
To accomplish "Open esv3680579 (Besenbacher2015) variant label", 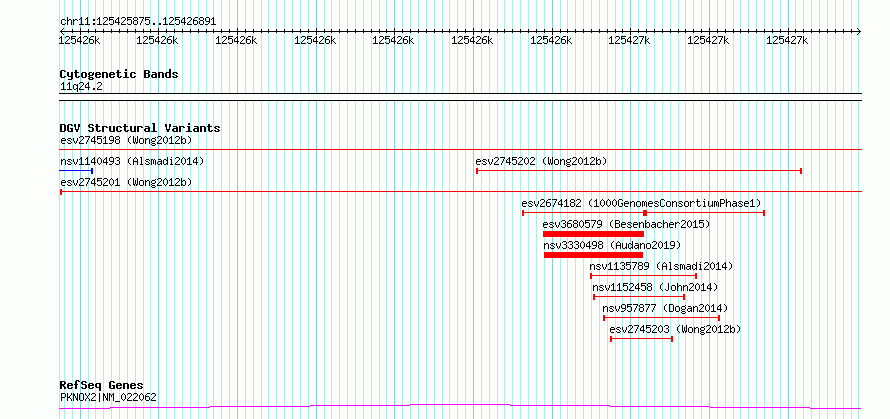I will click(x=627, y=224).
